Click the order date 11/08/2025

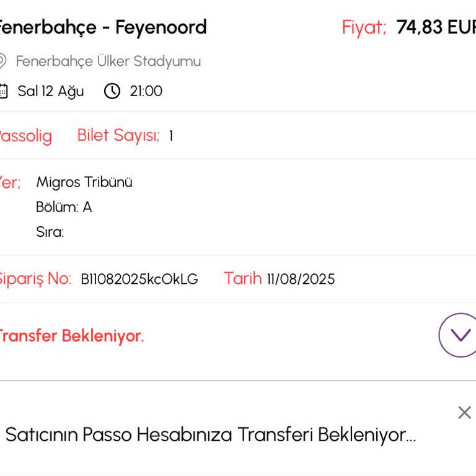click(301, 279)
